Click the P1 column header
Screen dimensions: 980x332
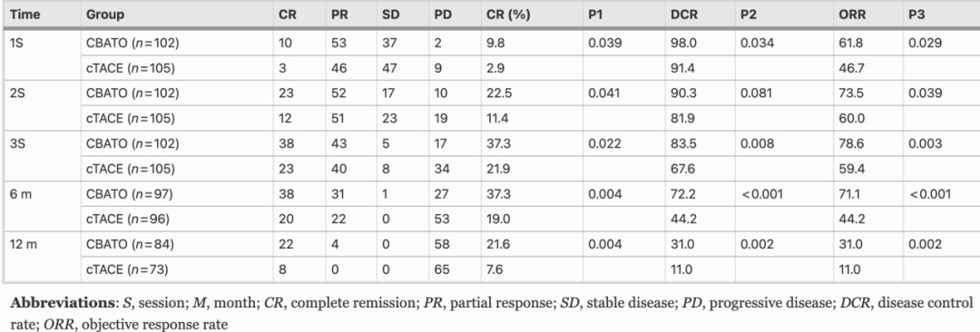coord(595,14)
